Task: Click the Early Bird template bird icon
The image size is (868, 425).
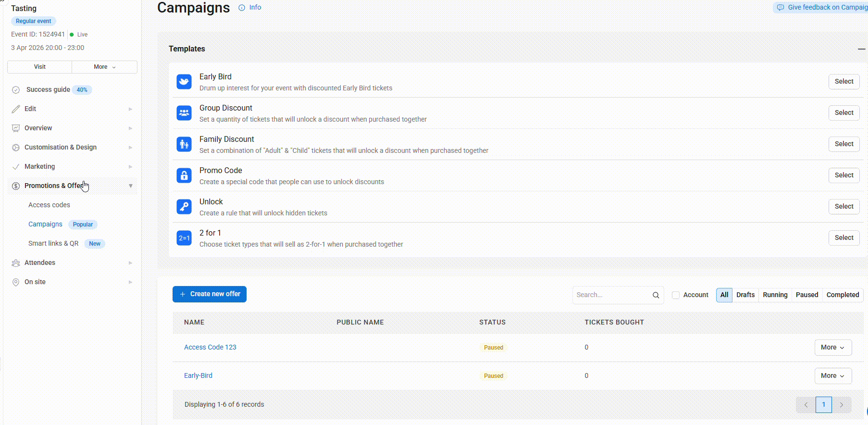Action: coord(184,82)
